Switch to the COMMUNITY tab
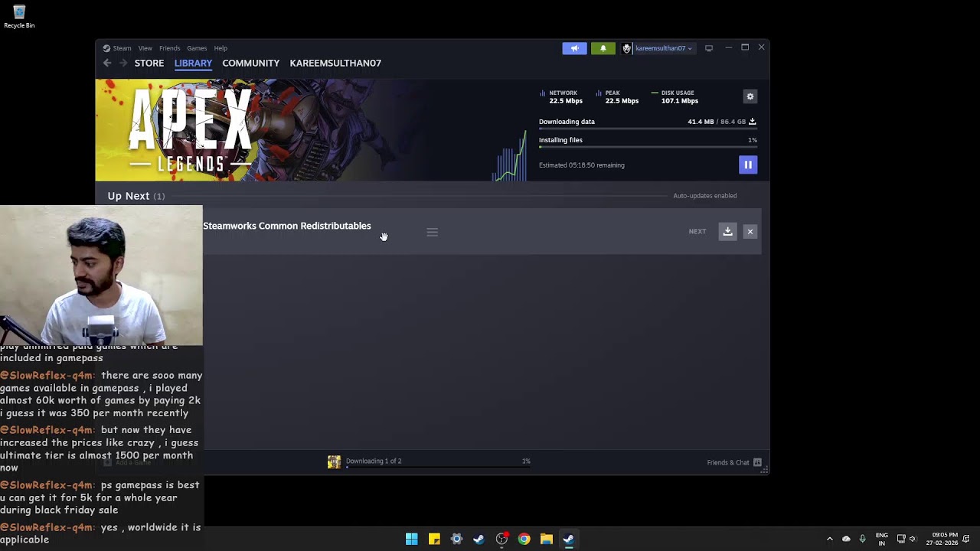 250,63
